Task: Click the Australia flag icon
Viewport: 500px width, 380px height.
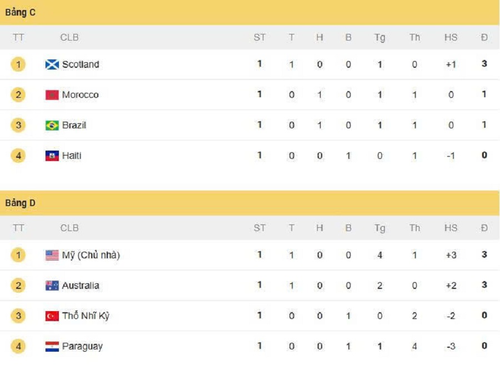Action: 52,286
